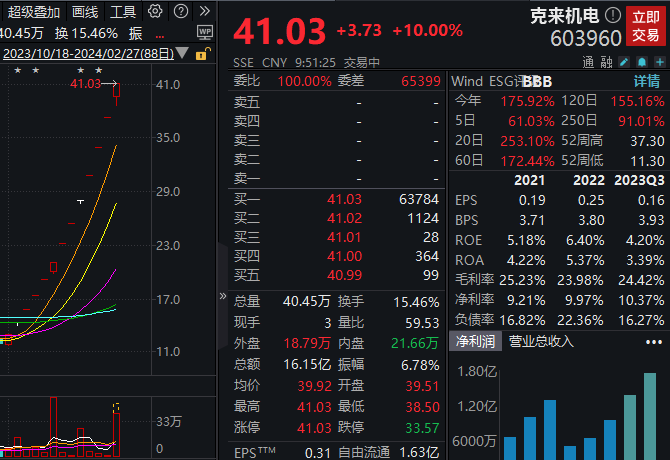
Task: Click the bell alert icon
Action: 642,62
